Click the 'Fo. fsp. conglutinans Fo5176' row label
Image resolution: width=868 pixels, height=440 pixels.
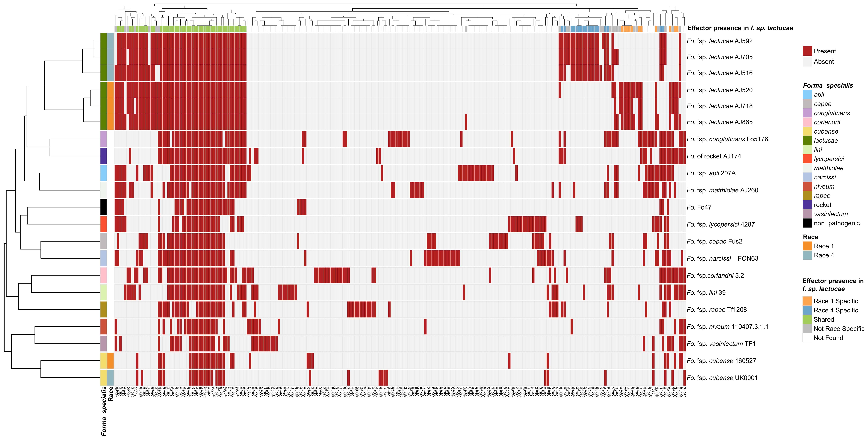[727, 139]
